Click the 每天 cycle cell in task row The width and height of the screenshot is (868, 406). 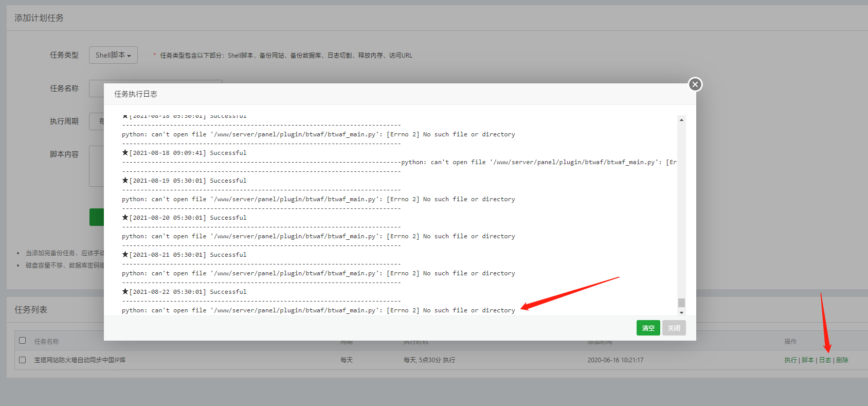point(347,360)
